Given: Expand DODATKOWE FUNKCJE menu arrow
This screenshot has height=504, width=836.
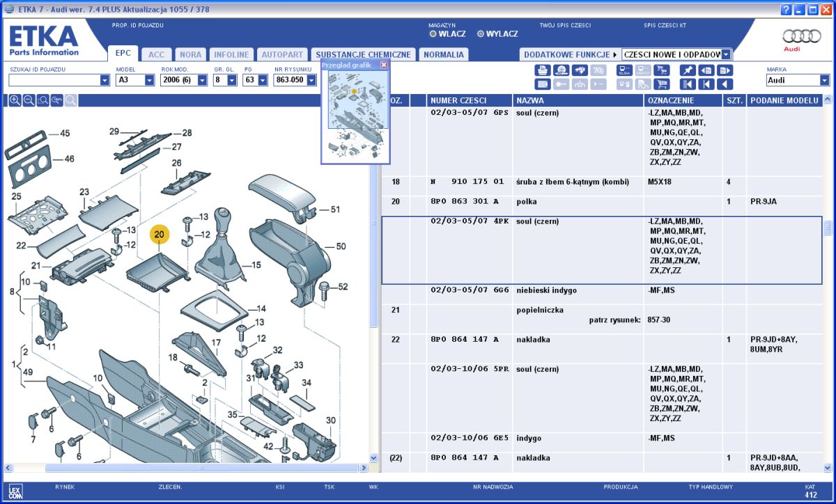Looking at the screenshot, I should 615,54.
